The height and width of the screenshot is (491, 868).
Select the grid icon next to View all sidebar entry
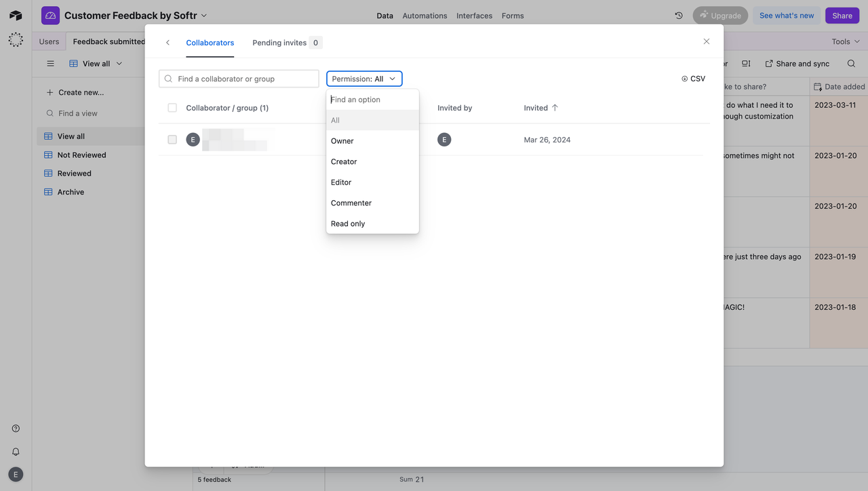(x=47, y=136)
